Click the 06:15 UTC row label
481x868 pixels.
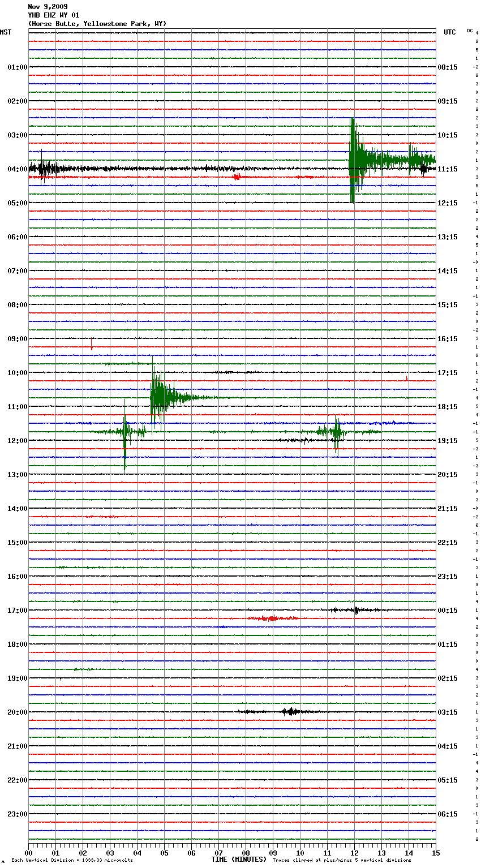point(448,814)
